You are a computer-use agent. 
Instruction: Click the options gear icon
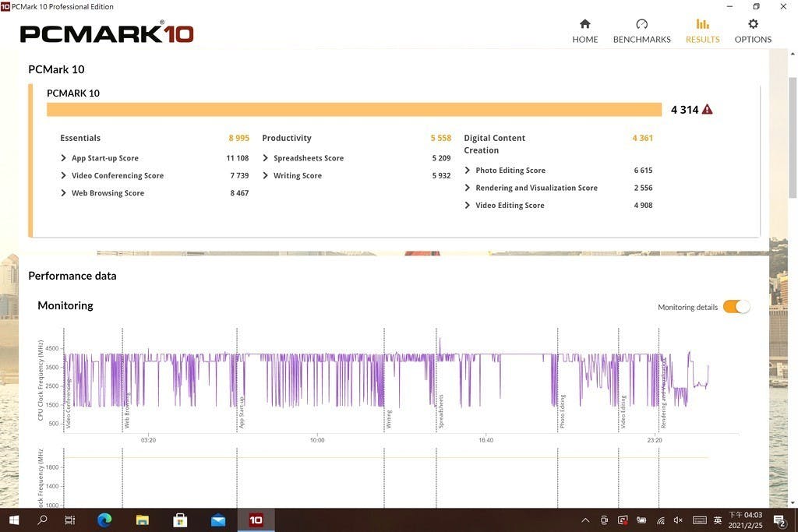(753, 24)
